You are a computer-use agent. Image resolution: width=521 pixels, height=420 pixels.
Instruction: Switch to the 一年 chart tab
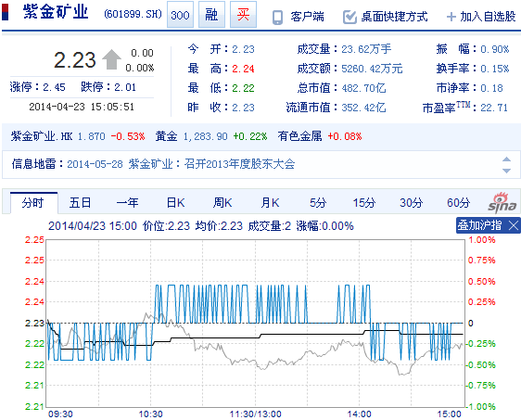click(x=127, y=203)
